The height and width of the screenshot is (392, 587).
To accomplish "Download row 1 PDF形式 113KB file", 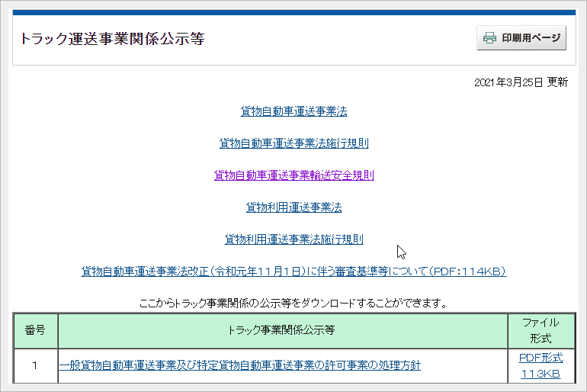I will point(540,366).
